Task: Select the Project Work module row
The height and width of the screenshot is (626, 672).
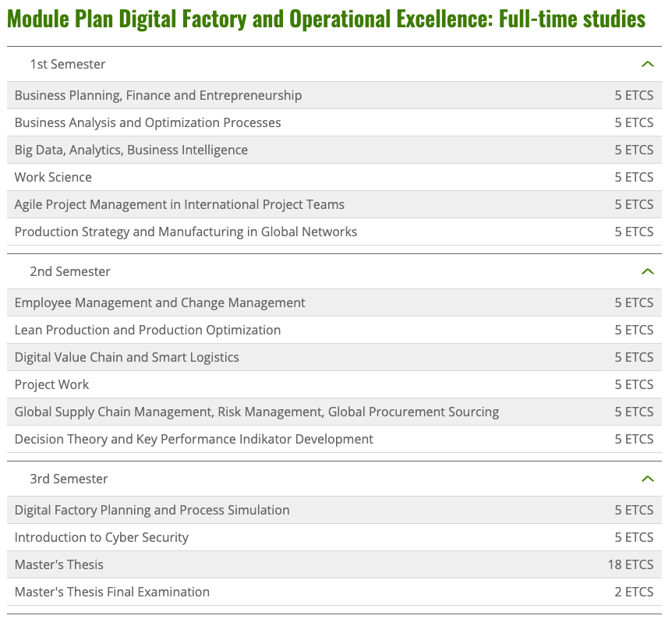Action: tap(334, 384)
